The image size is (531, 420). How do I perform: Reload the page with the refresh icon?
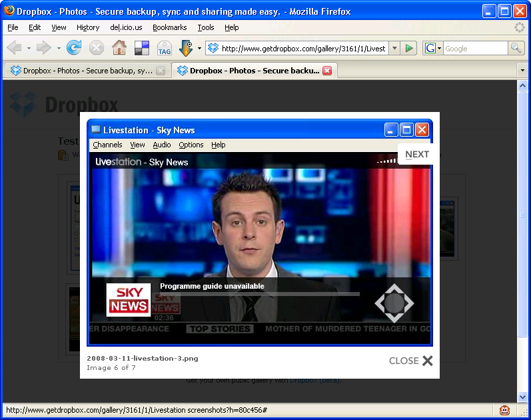coord(74,48)
